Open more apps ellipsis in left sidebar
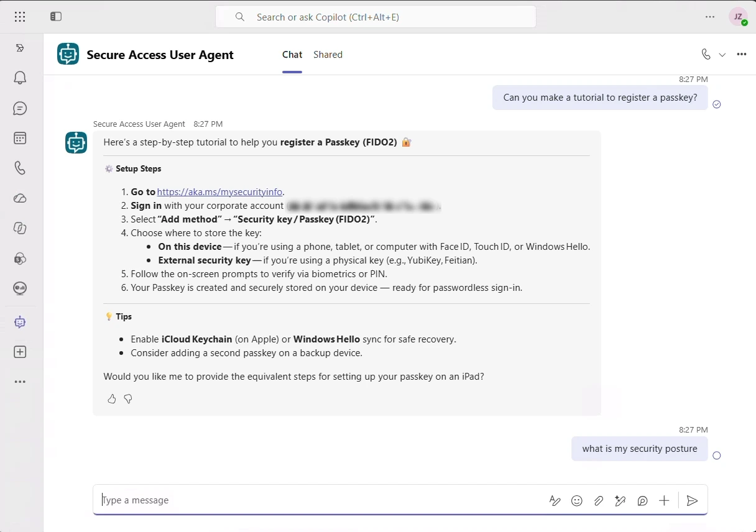This screenshot has width=756, height=532. [20, 382]
